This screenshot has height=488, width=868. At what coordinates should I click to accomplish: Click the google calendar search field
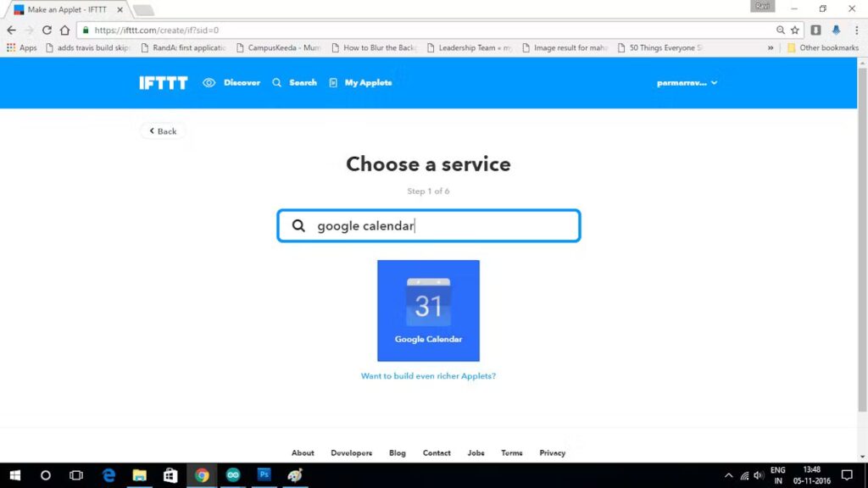[x=428, y=225]
